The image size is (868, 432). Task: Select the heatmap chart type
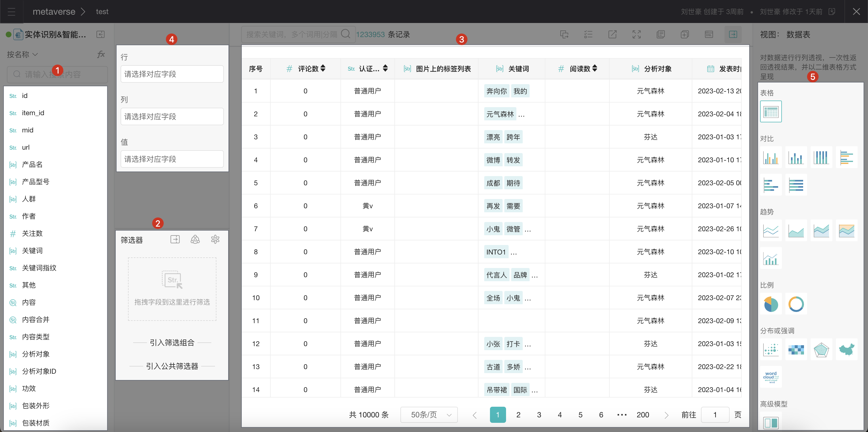796,349
